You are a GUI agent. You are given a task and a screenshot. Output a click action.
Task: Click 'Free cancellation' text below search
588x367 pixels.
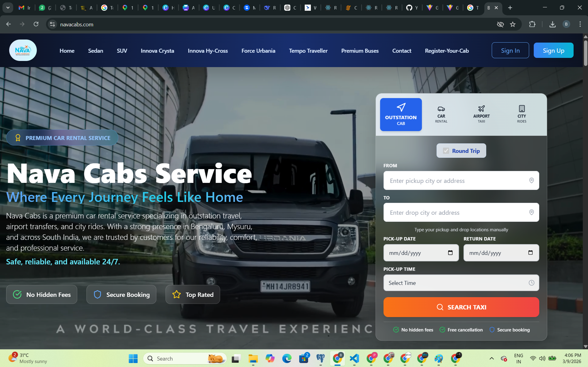[x=465, y=330]
